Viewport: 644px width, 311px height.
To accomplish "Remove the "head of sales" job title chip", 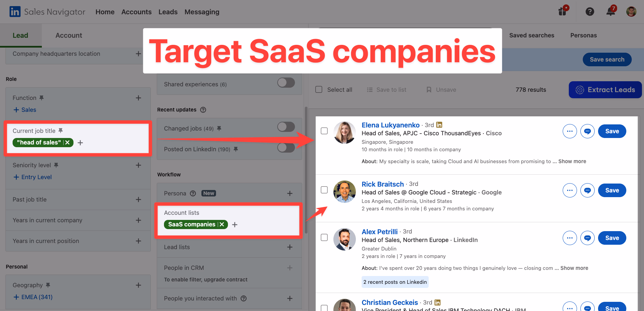I will [x=67, y=142].
